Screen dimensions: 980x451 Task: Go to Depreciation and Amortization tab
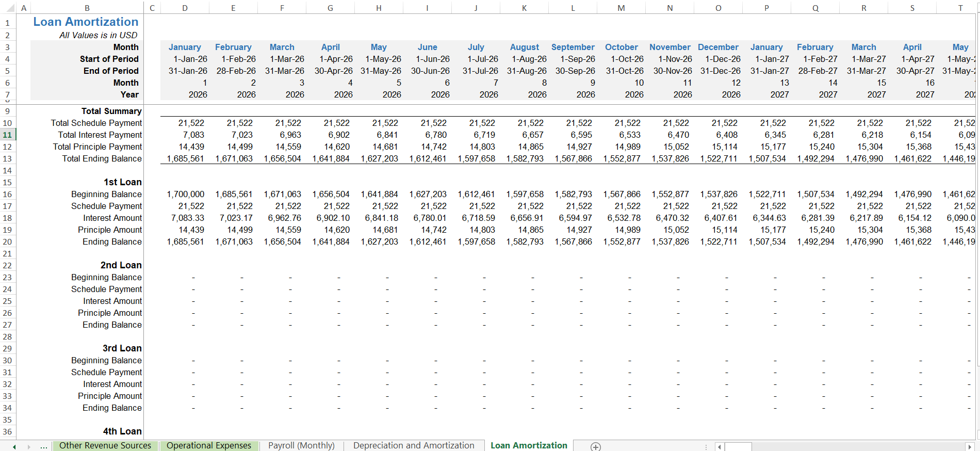coord(414,446)
